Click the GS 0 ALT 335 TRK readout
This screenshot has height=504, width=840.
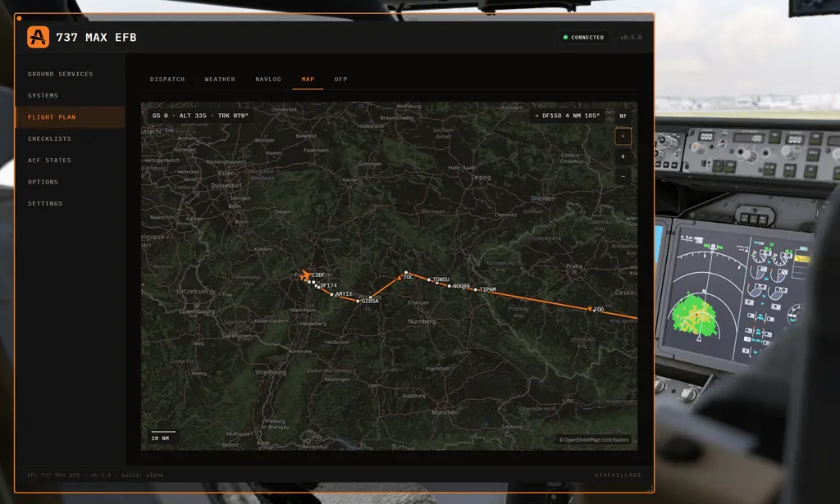pos(200,116)
